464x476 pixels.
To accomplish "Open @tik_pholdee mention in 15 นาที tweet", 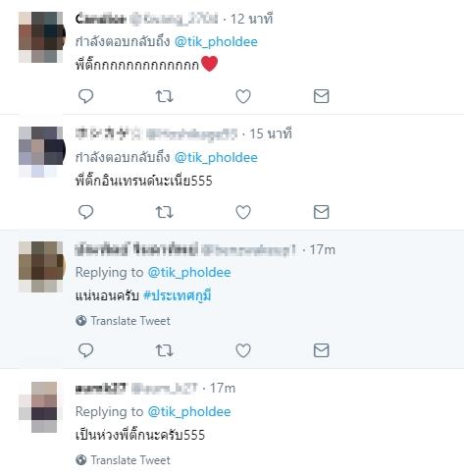I will click(x=216, y=158).
